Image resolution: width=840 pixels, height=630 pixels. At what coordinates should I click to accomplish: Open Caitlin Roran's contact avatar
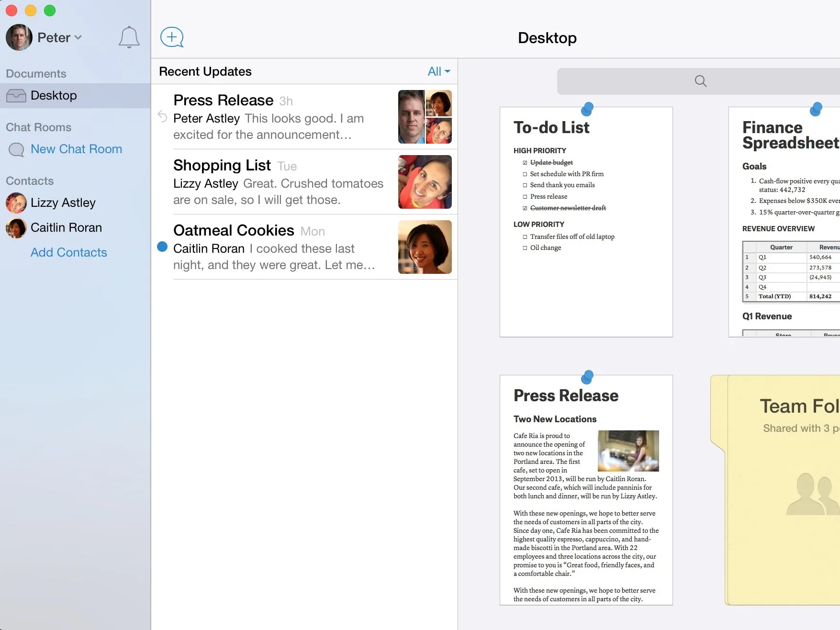(16, 227)
